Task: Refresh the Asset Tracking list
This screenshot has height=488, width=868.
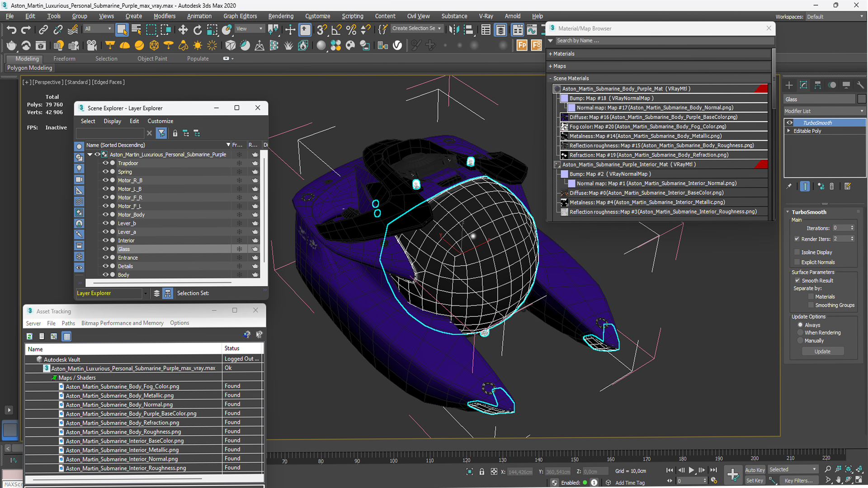Action: (x=29, y=336)
